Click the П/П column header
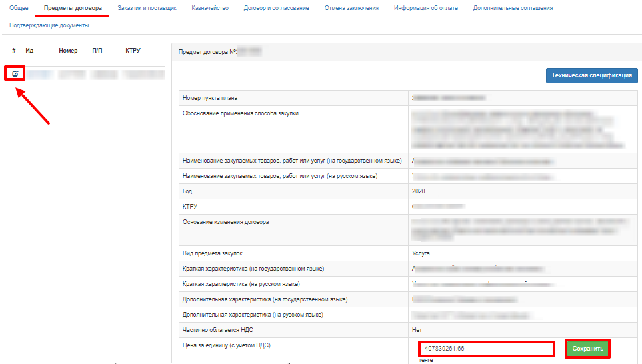The width and height of the screenshot is (642, 364). coord(97,51)
